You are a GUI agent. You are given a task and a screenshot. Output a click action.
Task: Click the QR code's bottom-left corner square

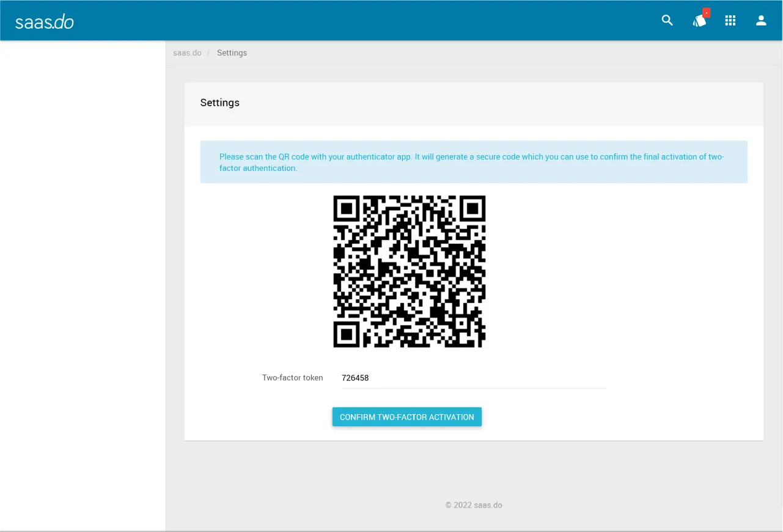pyautogui.click(x=347, y=334)
